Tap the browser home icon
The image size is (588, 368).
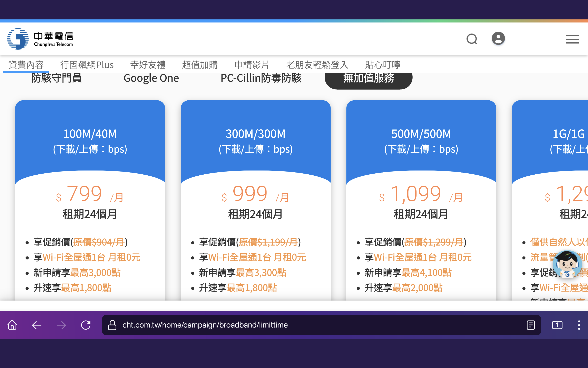pos(12,325)
